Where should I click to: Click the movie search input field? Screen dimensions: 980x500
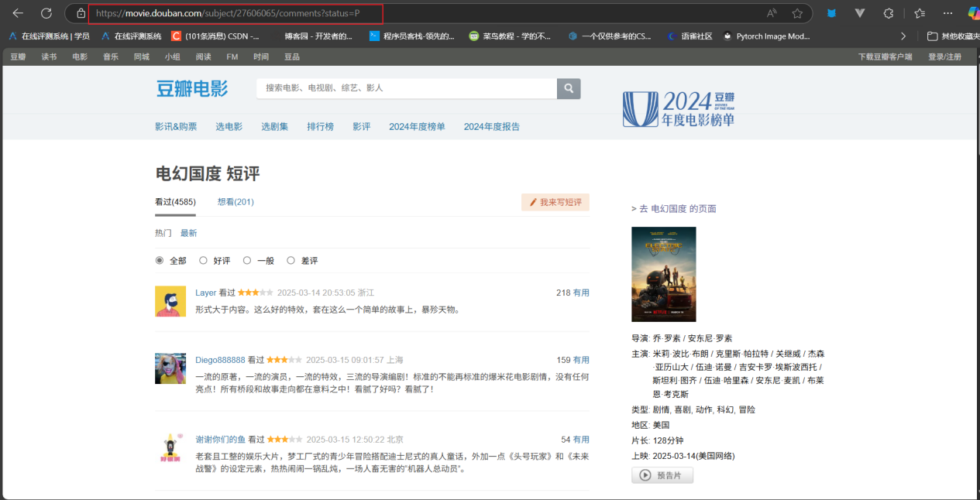(x=407, y=88)
